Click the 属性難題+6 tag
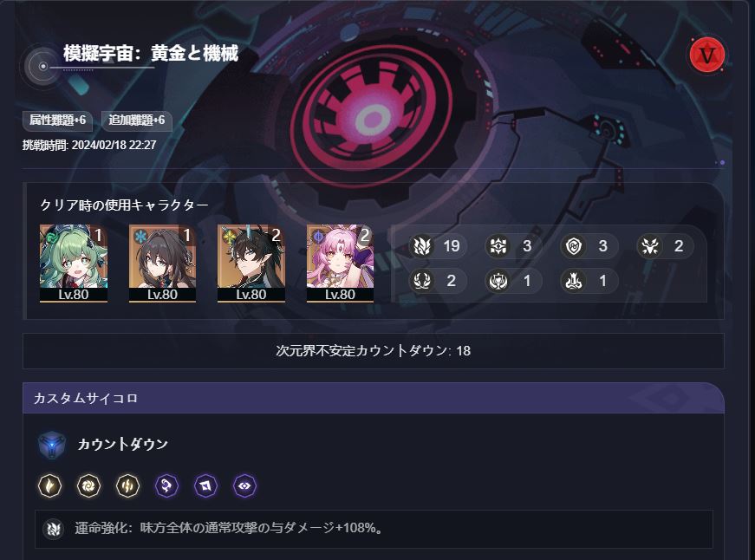Screen dimensions: 755x560 point(58,120)
